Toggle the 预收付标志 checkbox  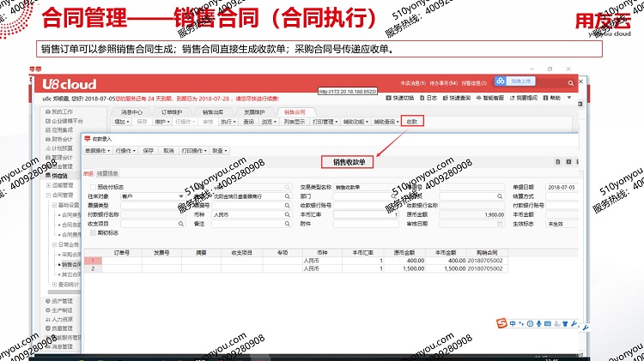pyautogui.click(x=94, y=187)
